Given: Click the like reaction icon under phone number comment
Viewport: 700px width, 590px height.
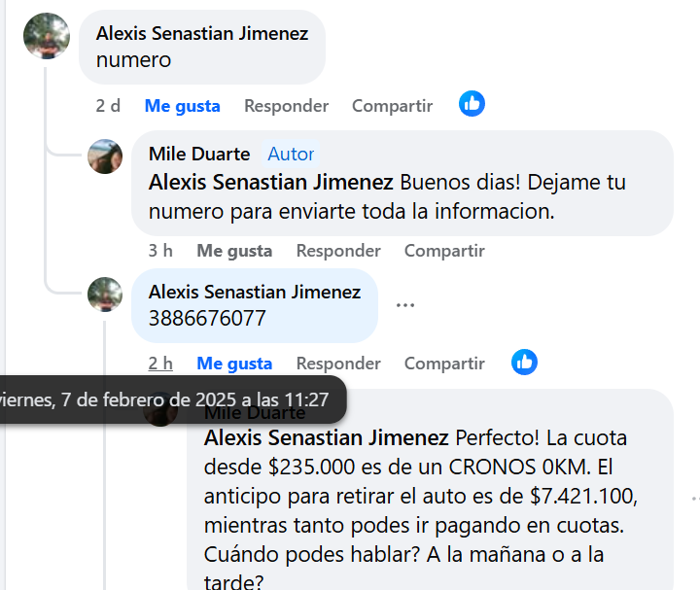Looking at the screenshot, I should pos(524,363).
